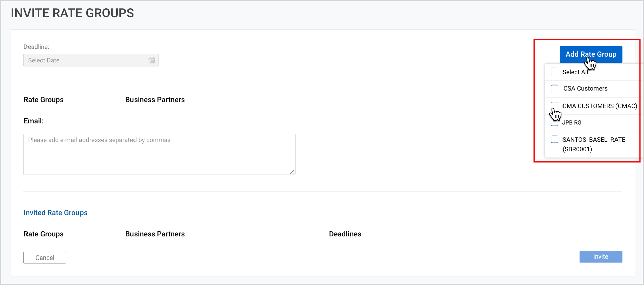The width and height of the screenshot is (644, 285).
Task: Open the Add Rate Group dropdown
Action: 591,54
